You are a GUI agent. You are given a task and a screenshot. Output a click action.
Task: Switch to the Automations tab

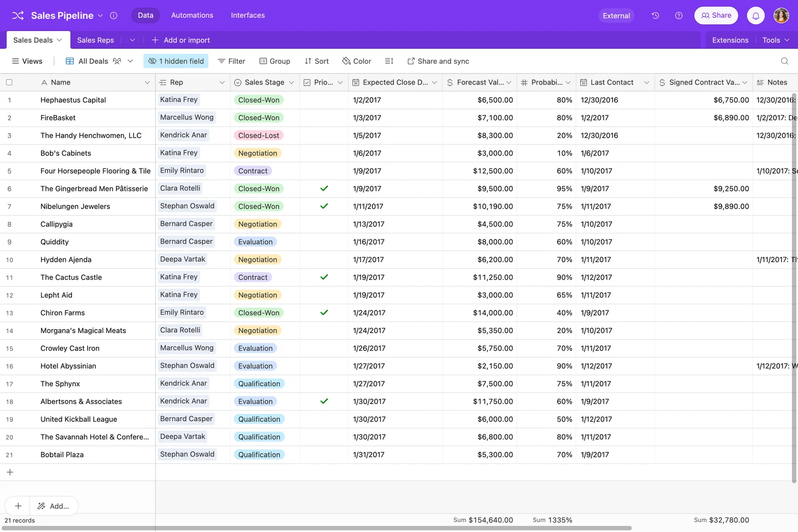(192, 16)
